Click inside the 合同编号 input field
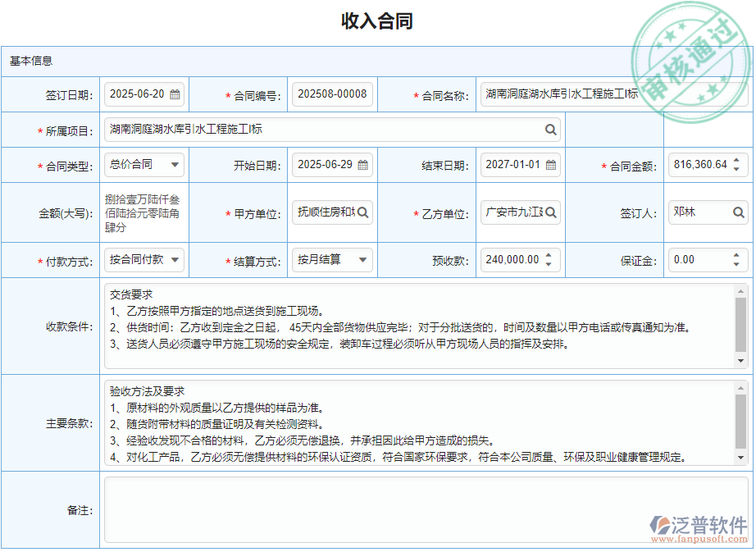Viewport: 756px width, 552px height. coord(332,94)
